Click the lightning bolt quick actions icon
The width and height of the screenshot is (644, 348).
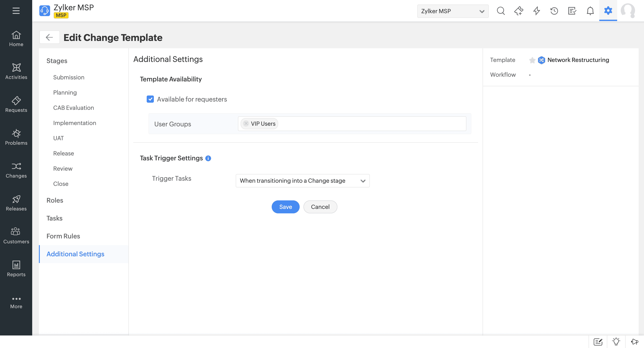tap(536, 11)
